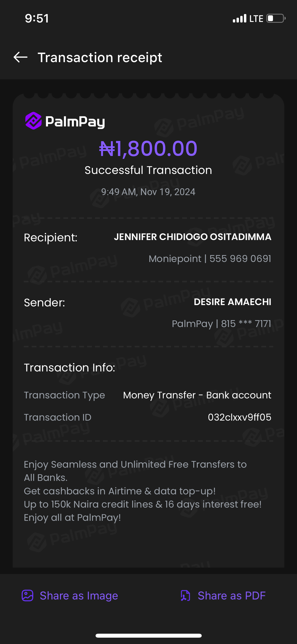Click the Share as Image button
This screenshot has height=644, width=297.
click(x=79, y=596)
